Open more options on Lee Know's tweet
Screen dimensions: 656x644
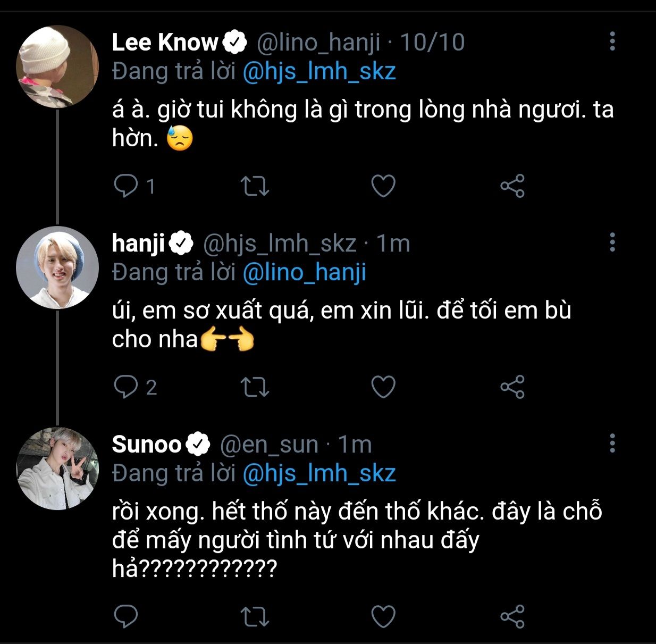click(x=612, y=41)
